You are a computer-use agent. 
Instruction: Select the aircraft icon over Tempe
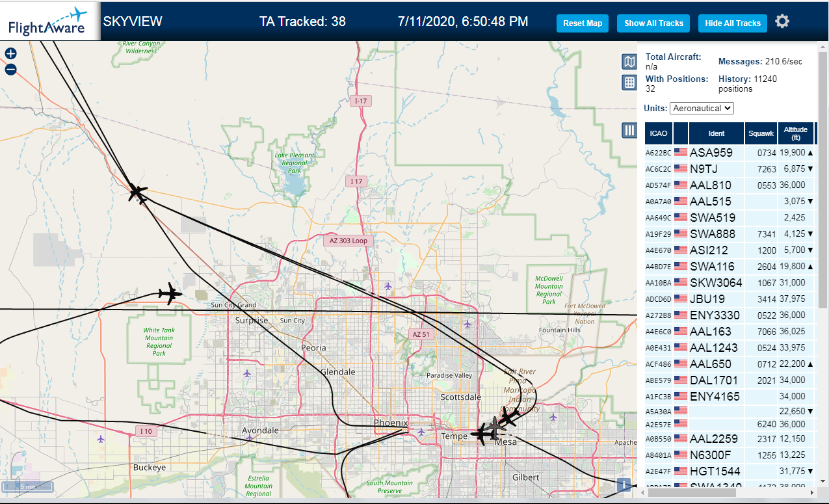pos(482,433)
